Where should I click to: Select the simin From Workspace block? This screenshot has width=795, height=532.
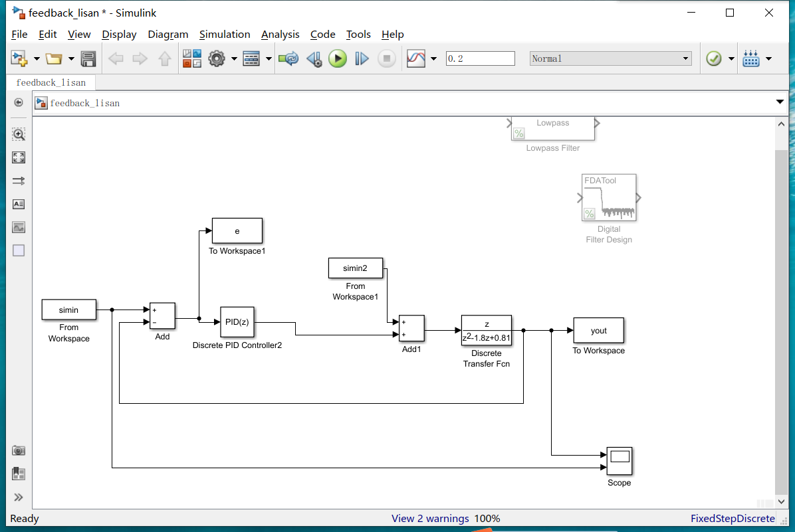coord(69,310)
